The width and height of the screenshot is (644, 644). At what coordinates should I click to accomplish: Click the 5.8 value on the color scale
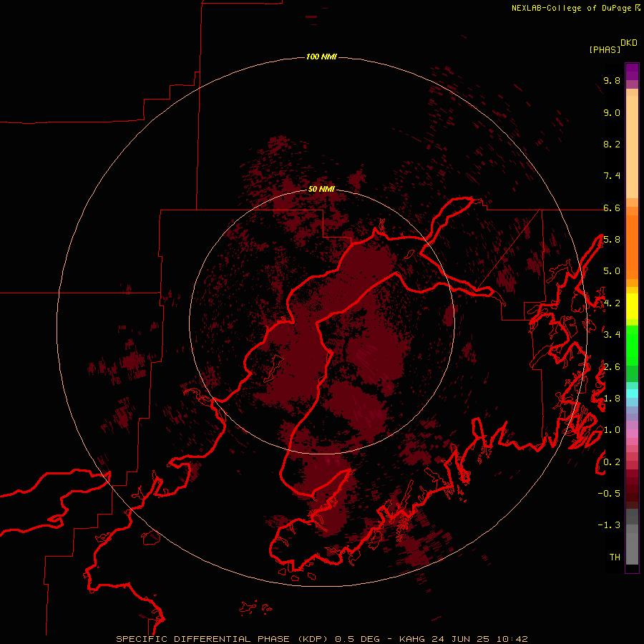(x=612, y=240)
